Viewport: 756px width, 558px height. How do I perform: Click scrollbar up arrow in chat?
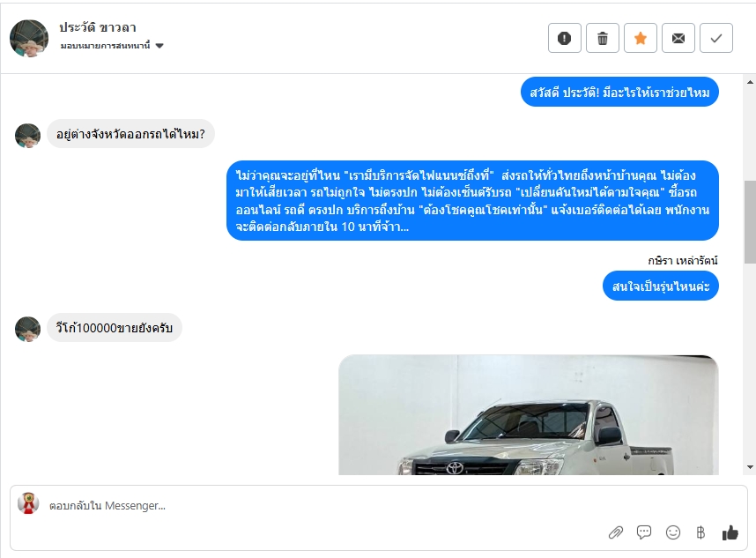pos(750,82)
